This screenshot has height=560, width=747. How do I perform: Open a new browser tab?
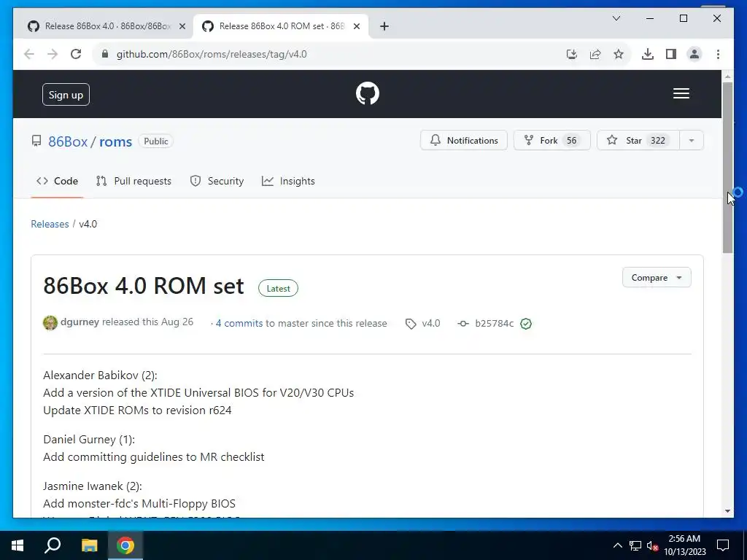pos(384,26)
